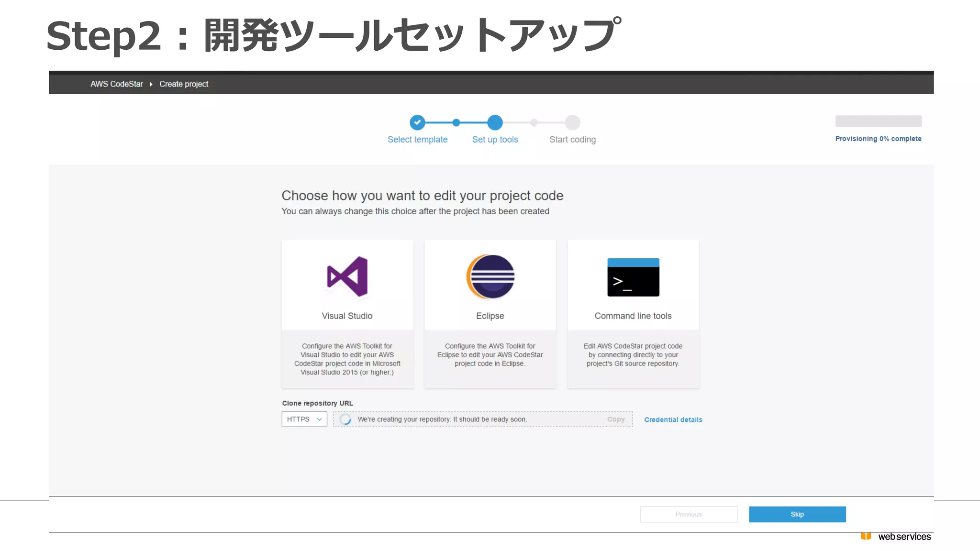Click the breadcrumb arrow separator
The image size is (980, 551).
pos(151,84)
